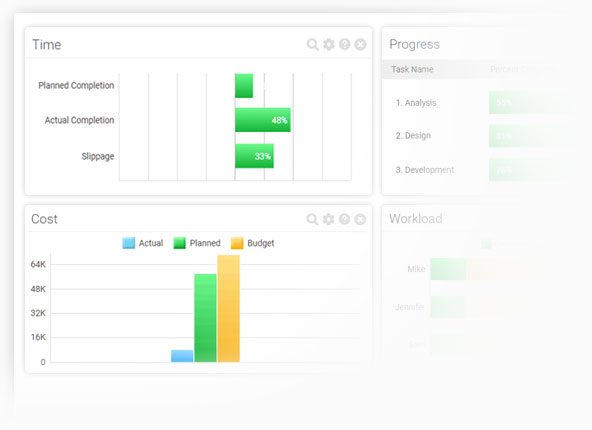Click the Slippage 33% bar

point(254,156)
